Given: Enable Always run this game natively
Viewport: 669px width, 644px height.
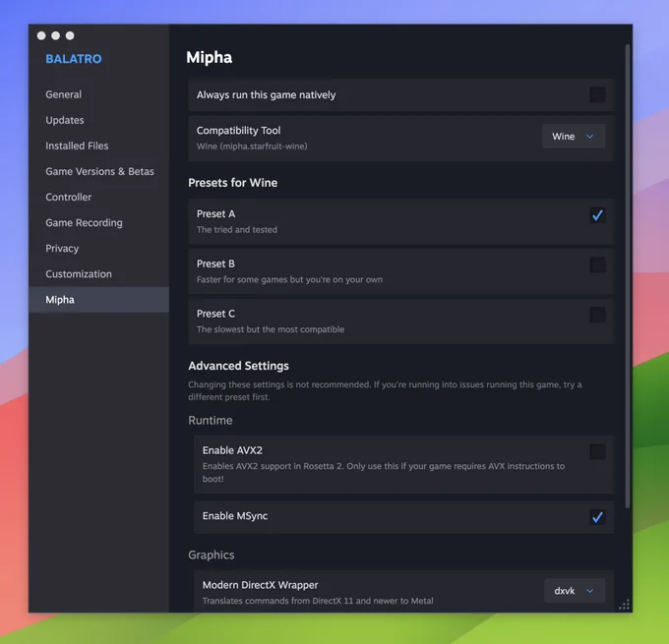Looking at the screenshot, I should coord(597,94).
